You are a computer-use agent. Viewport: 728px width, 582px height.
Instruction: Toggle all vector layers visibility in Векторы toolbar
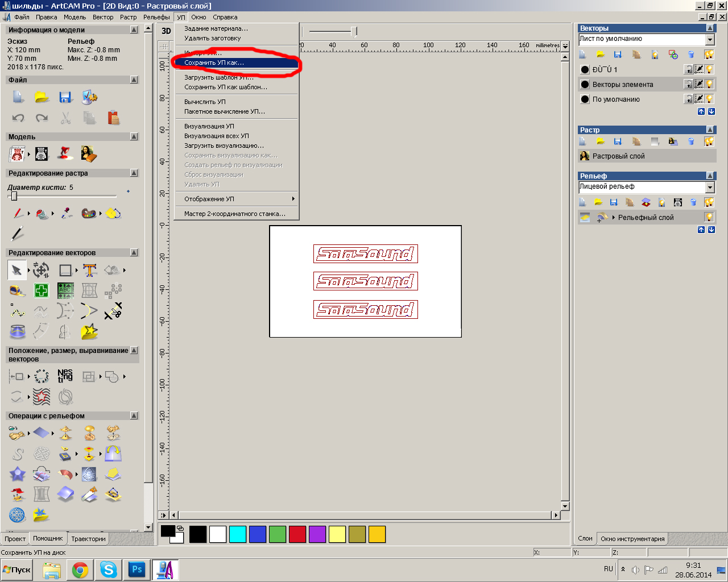point(709,55)
